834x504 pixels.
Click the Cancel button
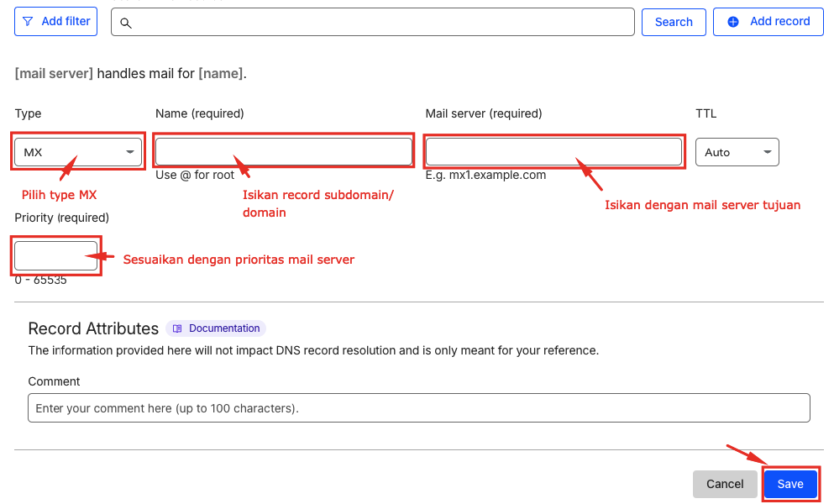tap(724, 484)
